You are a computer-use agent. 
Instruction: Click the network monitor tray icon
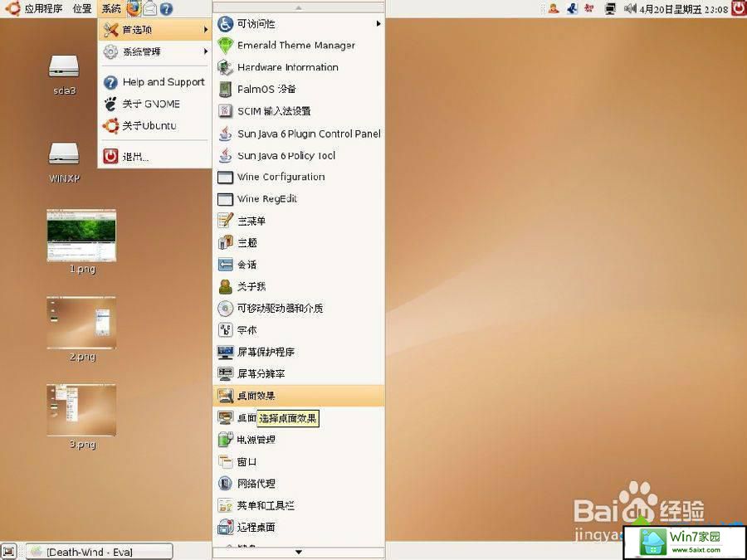610,8
